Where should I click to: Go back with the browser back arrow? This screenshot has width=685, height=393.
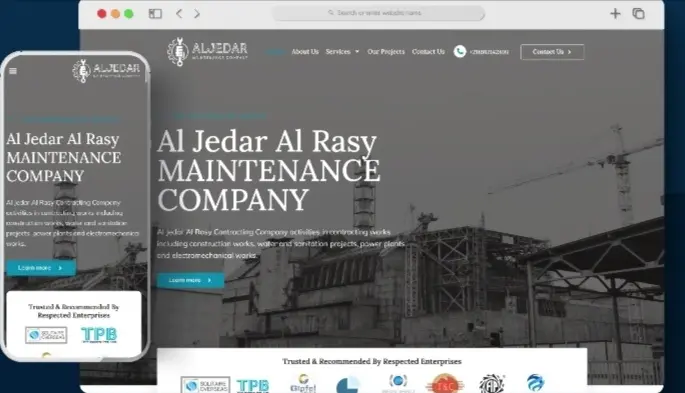point(179,14)
